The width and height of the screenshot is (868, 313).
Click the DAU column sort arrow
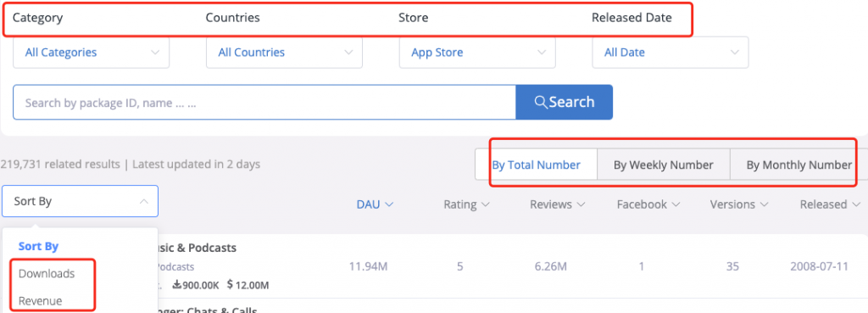point(388,205)
